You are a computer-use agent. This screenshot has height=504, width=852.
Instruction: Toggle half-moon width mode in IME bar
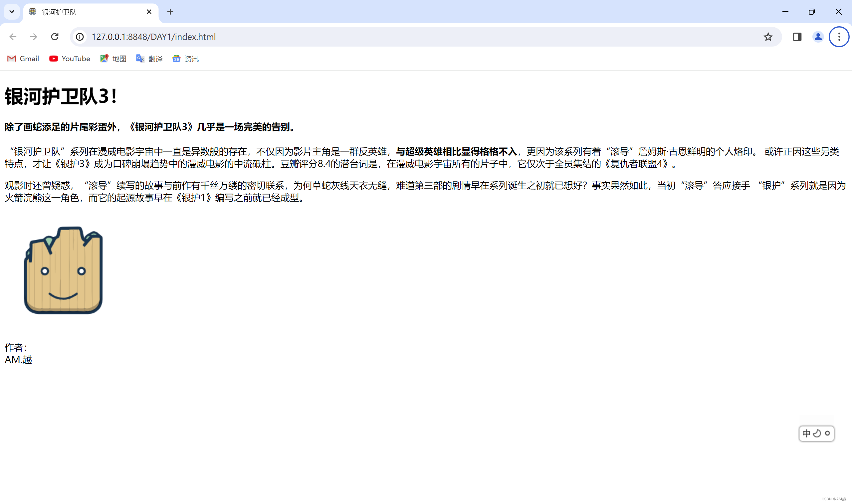(817, 433)
